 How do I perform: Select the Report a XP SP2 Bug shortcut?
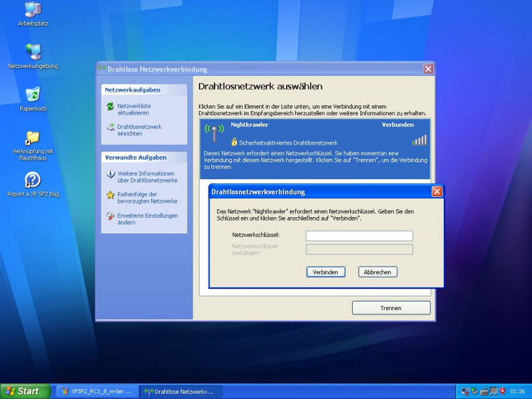(33, 185)
